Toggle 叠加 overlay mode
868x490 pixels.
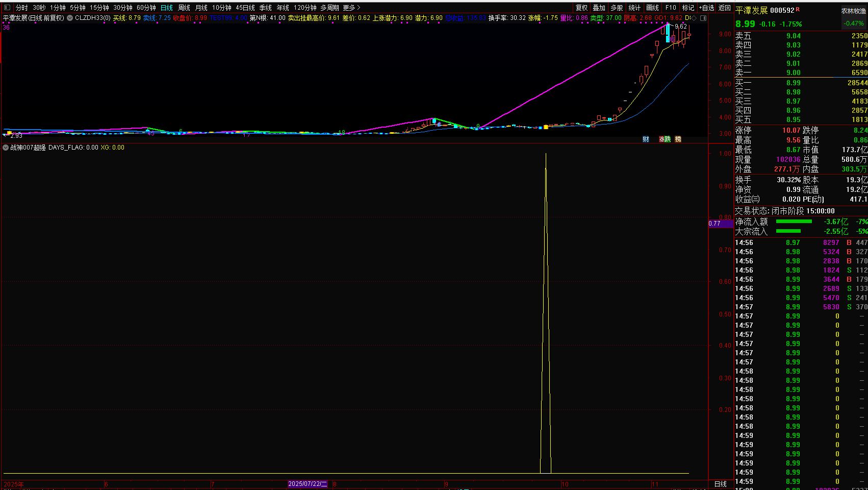[599, 8]
